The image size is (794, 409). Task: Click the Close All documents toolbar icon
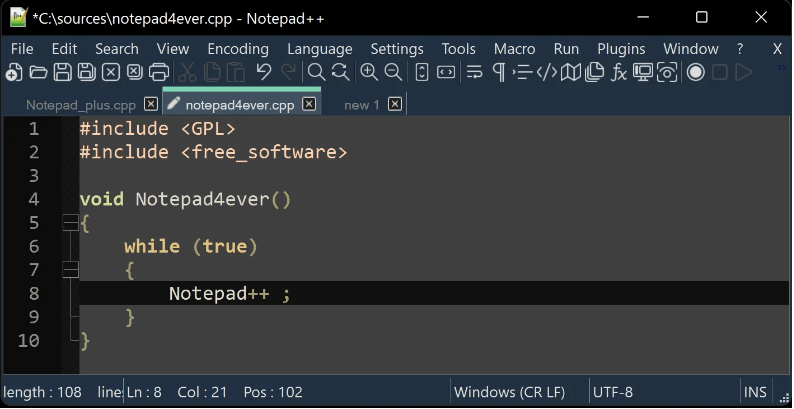135,72
